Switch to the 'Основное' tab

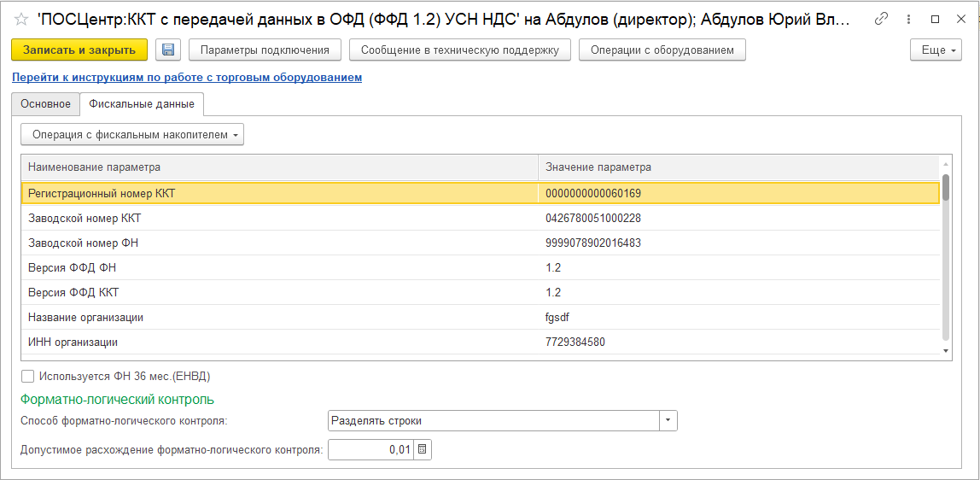click(45, 104)
